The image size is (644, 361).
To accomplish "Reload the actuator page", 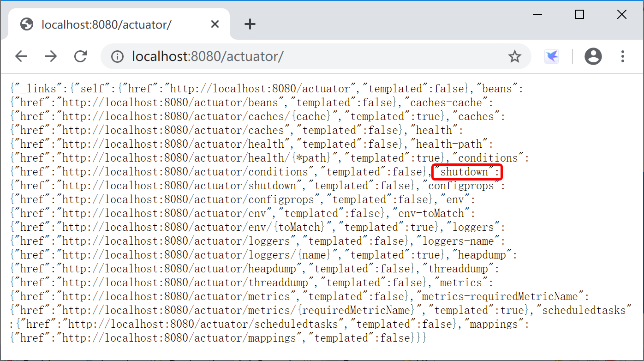I will 81,56.
